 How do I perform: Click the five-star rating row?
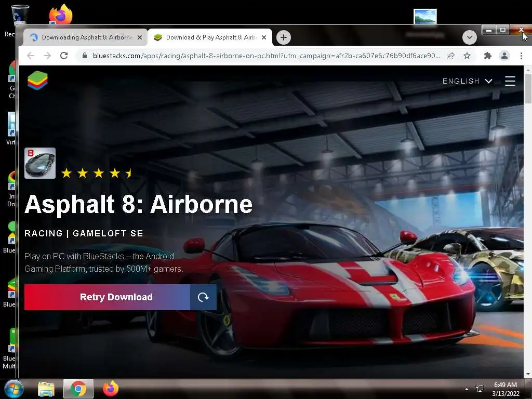(97, 174)
